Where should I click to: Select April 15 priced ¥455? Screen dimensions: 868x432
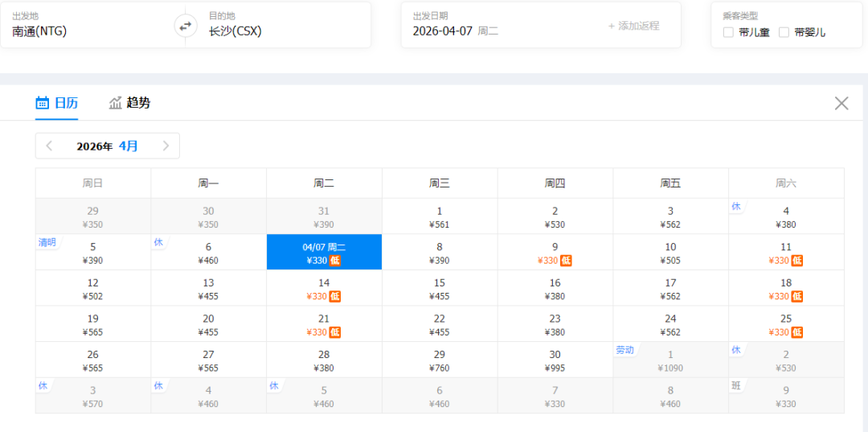440,288
